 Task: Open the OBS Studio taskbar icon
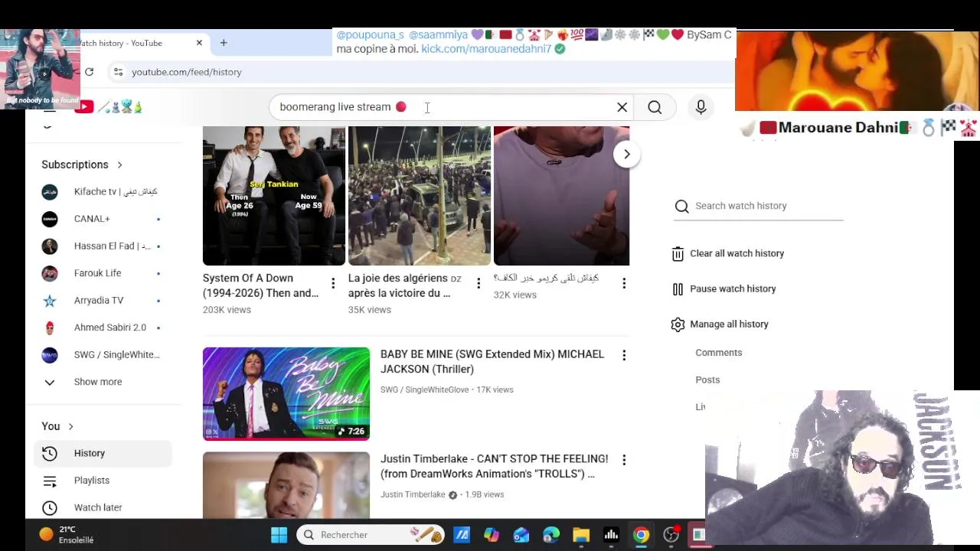[x=671, y=535]
